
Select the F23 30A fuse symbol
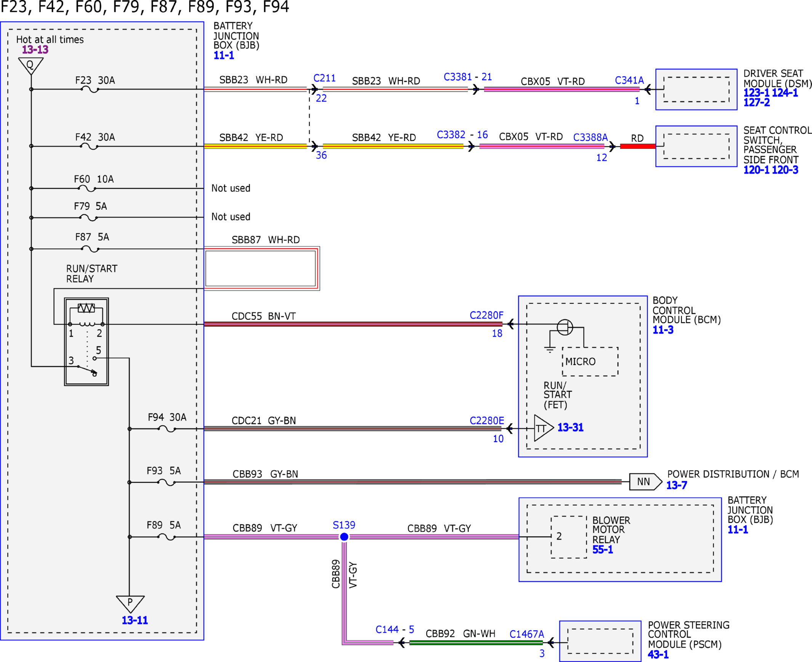90,89
